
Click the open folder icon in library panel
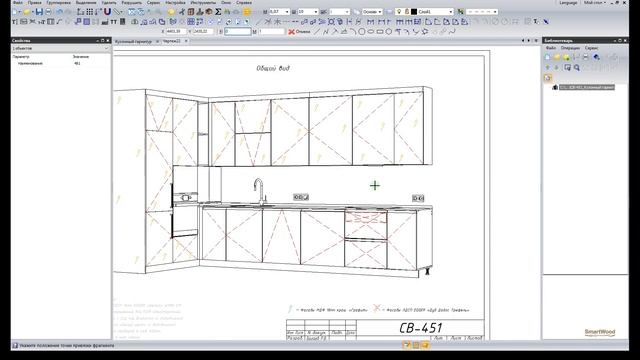click(x=557, y=57)
